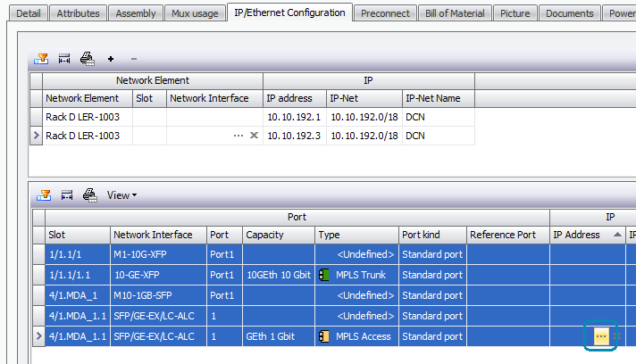This screenshot has height=364, width=636.
Task: Click filter icon in lower port toolbar
Action: pos(44,195)
